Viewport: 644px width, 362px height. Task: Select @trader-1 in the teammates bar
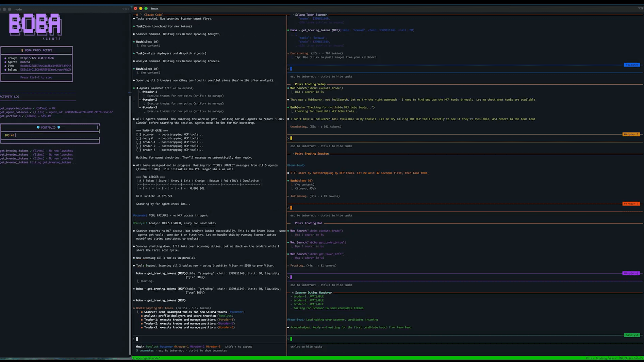181,347
